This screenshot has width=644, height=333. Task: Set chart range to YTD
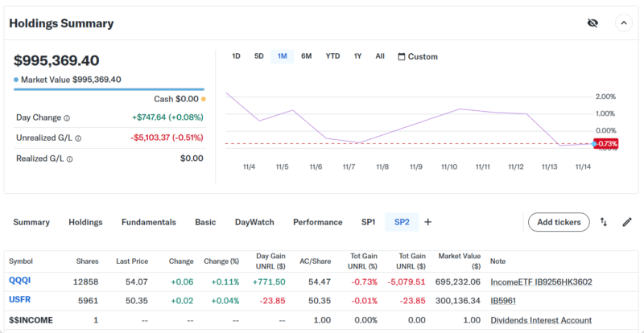332,56
